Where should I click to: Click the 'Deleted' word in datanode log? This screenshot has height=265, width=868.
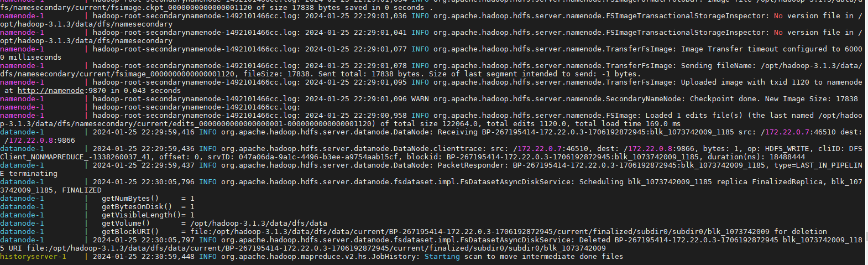[x=594, y=240]
